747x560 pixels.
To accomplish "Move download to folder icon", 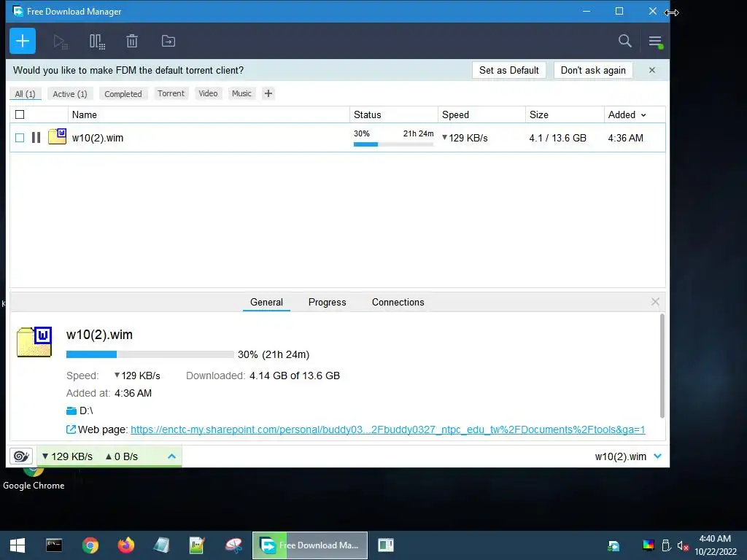I will tap(169, 41).
